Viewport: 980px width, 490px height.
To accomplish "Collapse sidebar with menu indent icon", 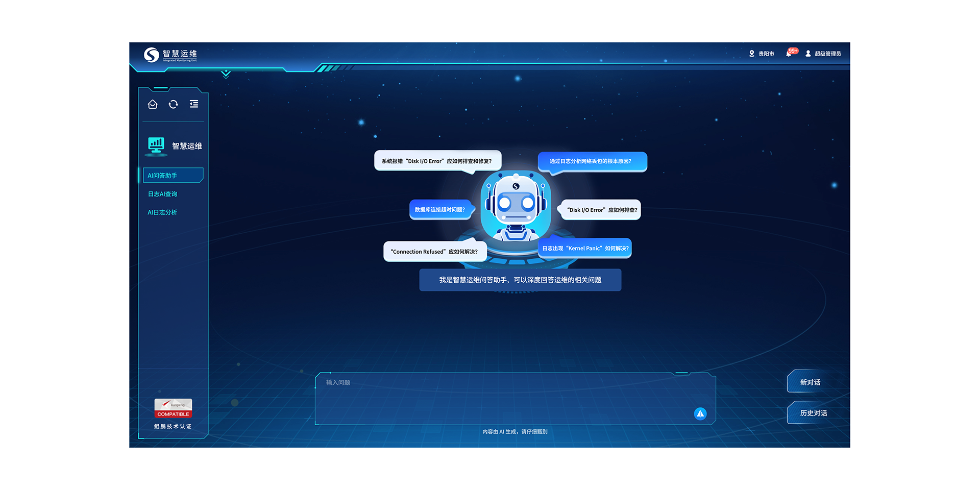I will click(x=194, y=104).
